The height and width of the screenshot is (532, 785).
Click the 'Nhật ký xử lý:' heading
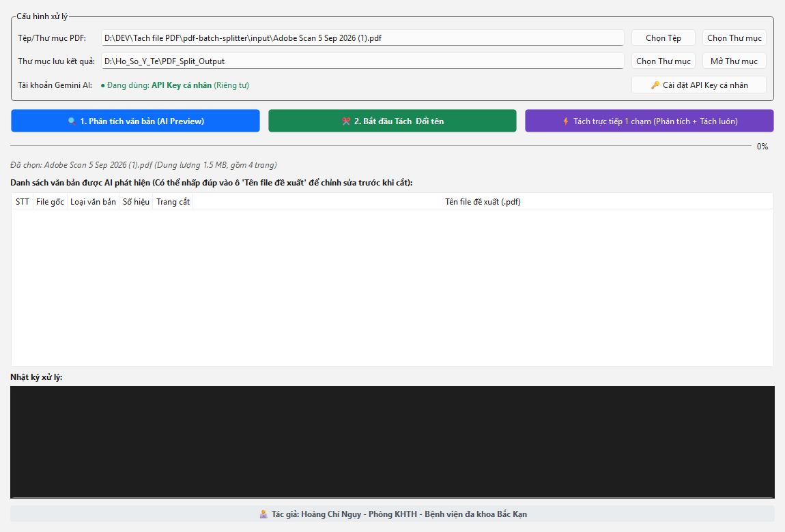coord(37,377)
